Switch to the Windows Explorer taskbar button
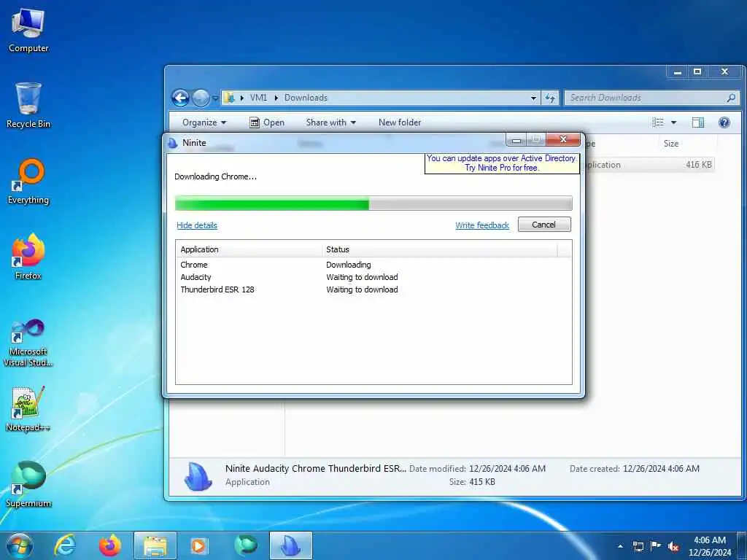The height and width of the screenshot is (560, 747). point(155,545)
